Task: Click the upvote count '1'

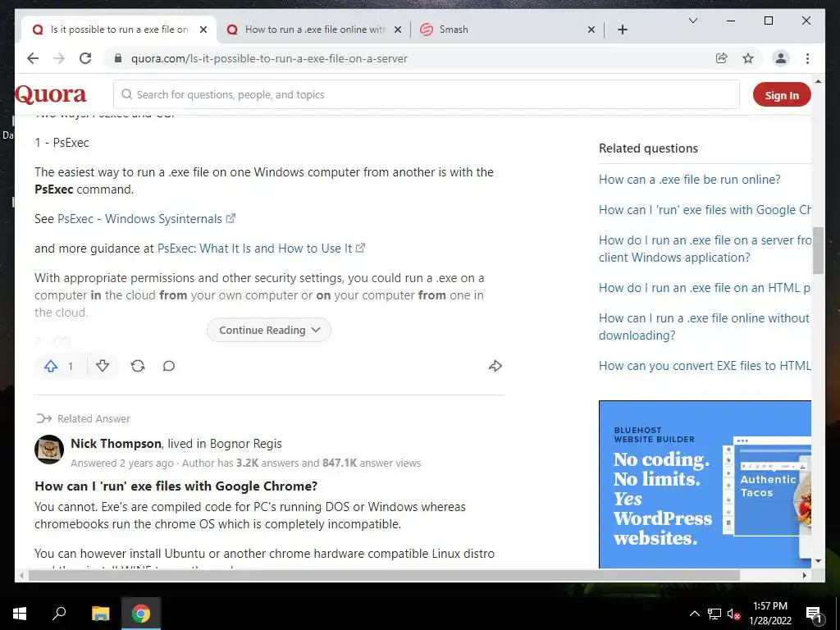Action: [71, 367]
